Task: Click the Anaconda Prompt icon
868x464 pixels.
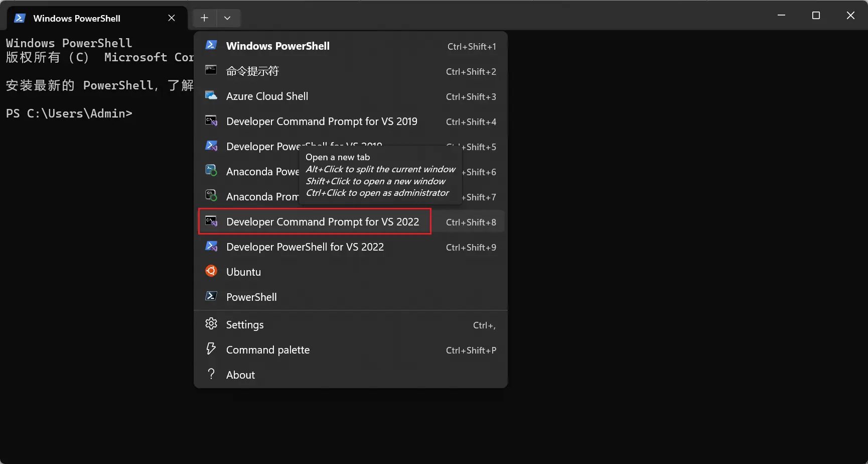Action: 211,196
